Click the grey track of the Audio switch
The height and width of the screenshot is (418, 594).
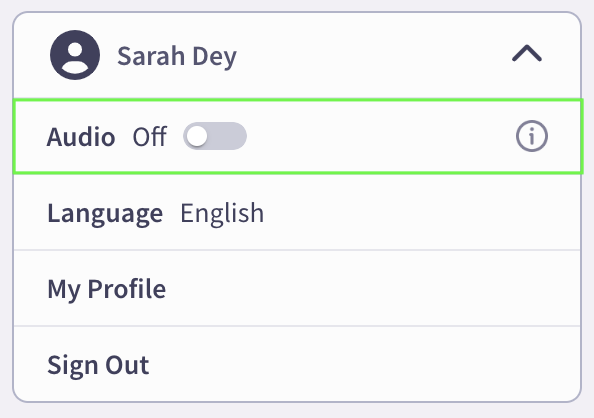click(x=229, y=136)
